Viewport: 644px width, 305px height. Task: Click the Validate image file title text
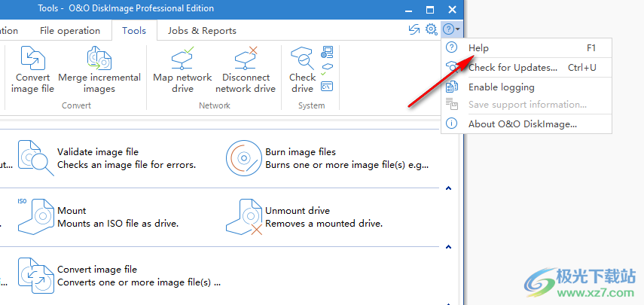coord(98,152)
